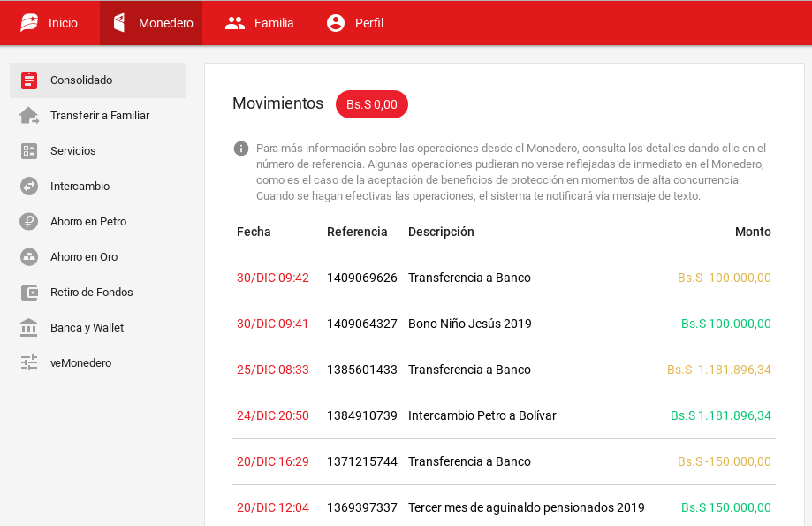Open reference number 1369397337
This screenshot has width=812, height=526.
pos(362,507)
